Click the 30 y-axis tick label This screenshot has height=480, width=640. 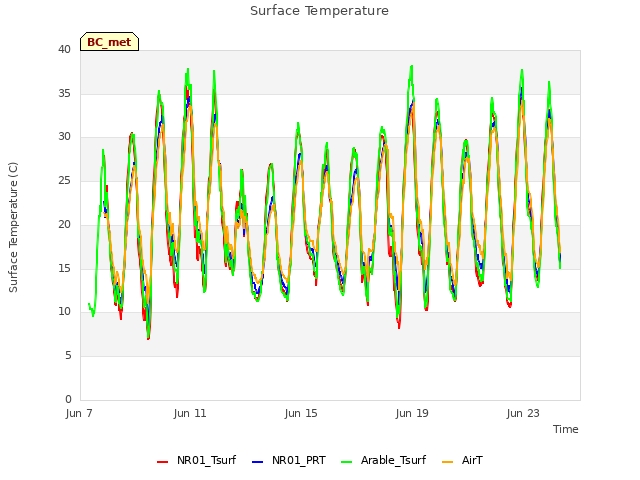[64, 137]
